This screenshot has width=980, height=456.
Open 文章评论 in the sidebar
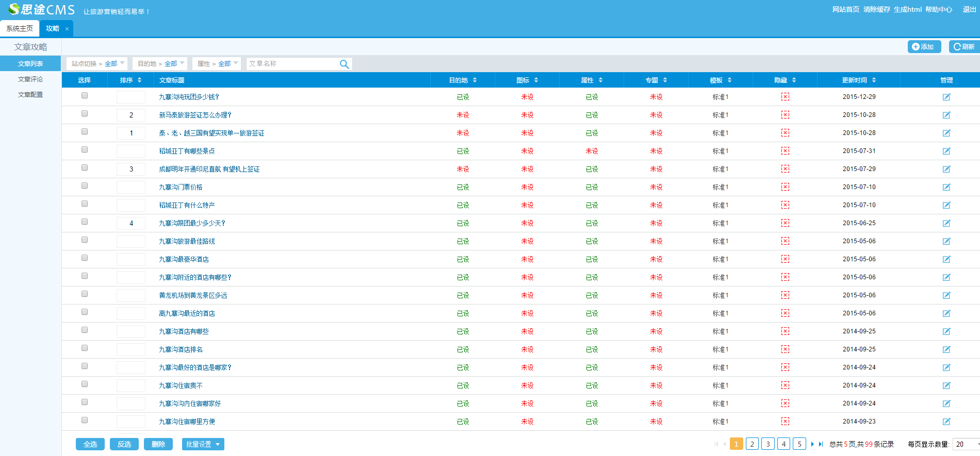(30, 79)
